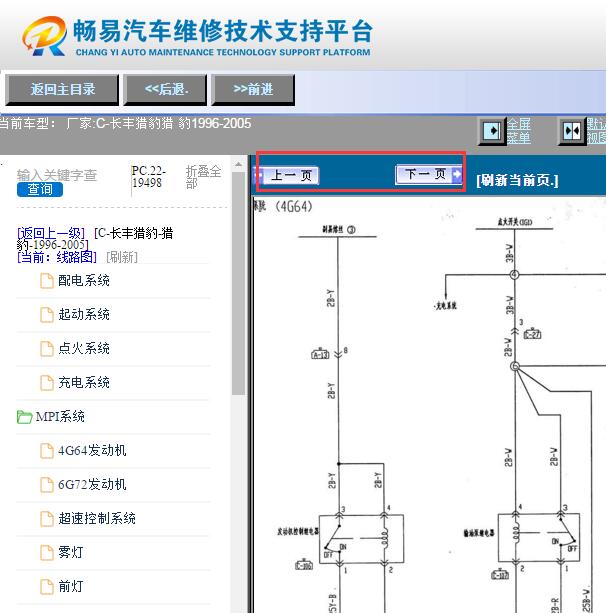Go to the next page with 下一页
This screenshot has width=606, height=613.
429,174
